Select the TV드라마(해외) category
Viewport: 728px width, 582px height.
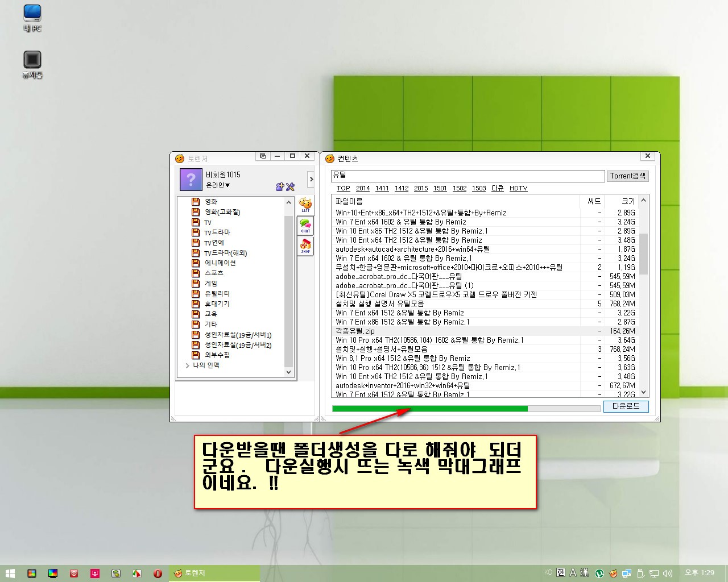tap(225, 253)
